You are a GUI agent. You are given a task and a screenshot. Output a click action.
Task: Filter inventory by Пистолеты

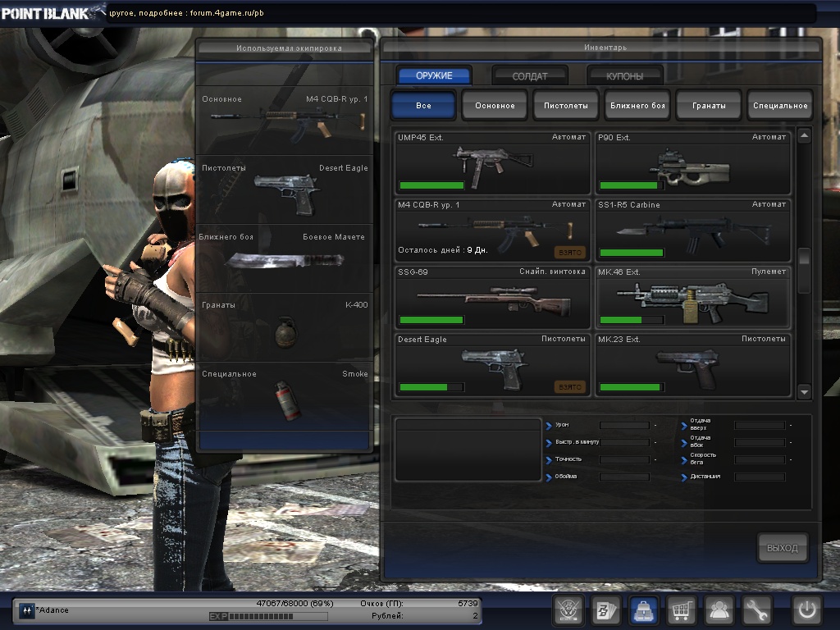(566, 105)
